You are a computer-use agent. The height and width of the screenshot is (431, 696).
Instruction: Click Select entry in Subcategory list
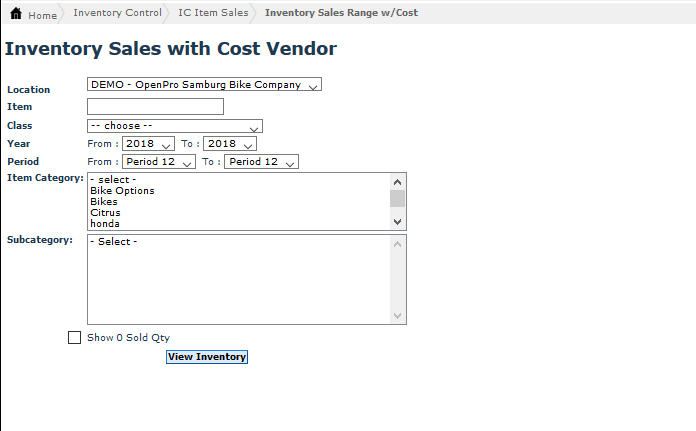pos(114,242)
